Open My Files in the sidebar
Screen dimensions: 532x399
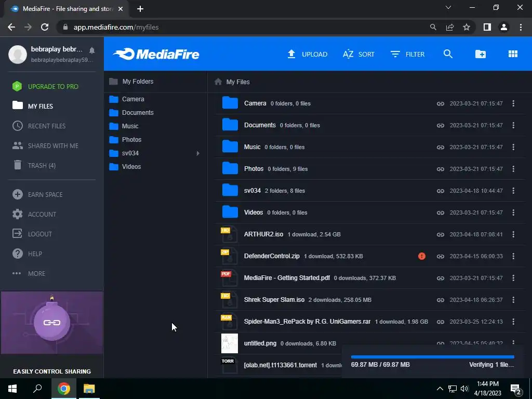point(33,106)
